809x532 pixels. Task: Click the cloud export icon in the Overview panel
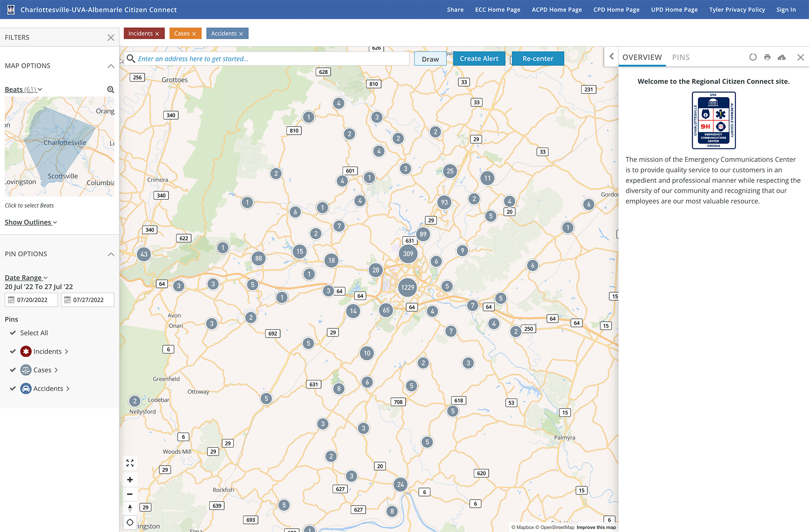[x=781, y=57]
